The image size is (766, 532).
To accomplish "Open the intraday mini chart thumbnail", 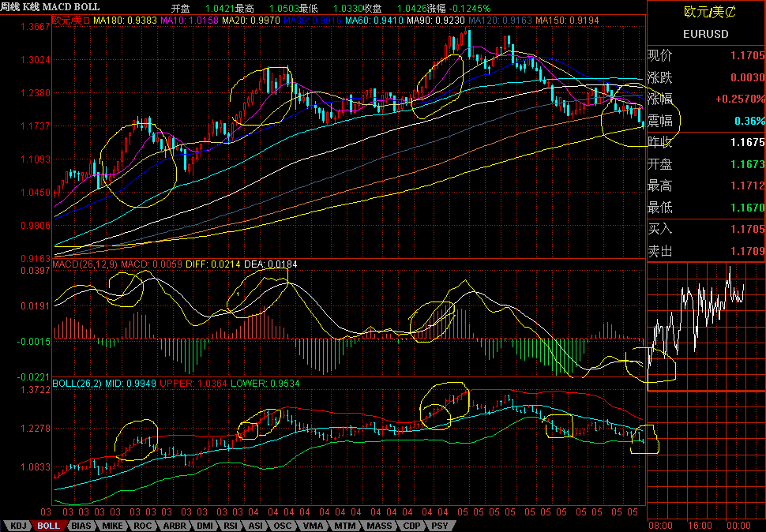I will (x=706, y=326).
